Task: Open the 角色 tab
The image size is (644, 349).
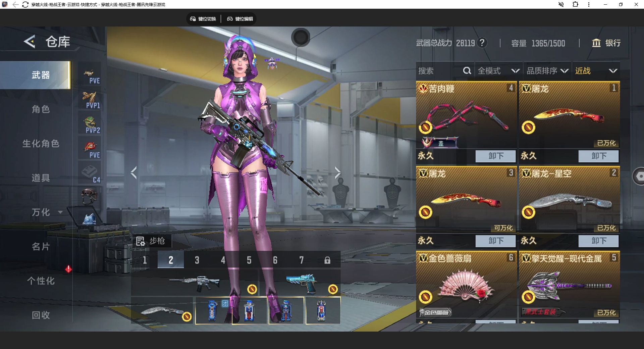Action: 41,109
